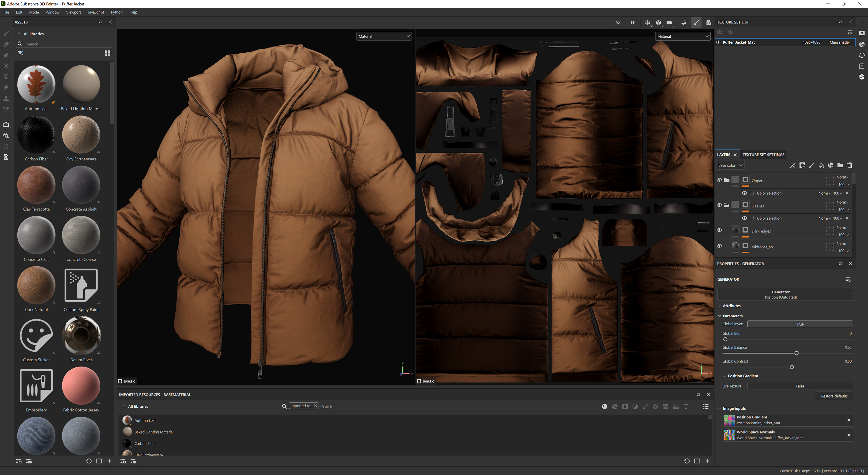Click the add fill layer icon in Layers panel

coord(821,165)
